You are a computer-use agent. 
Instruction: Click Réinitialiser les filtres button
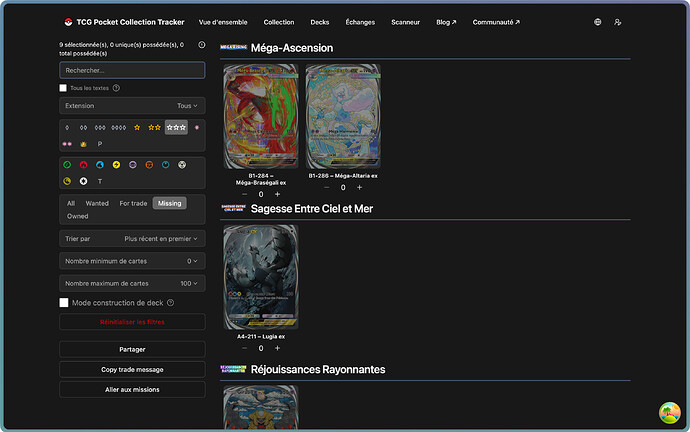[x=132, y=322]
